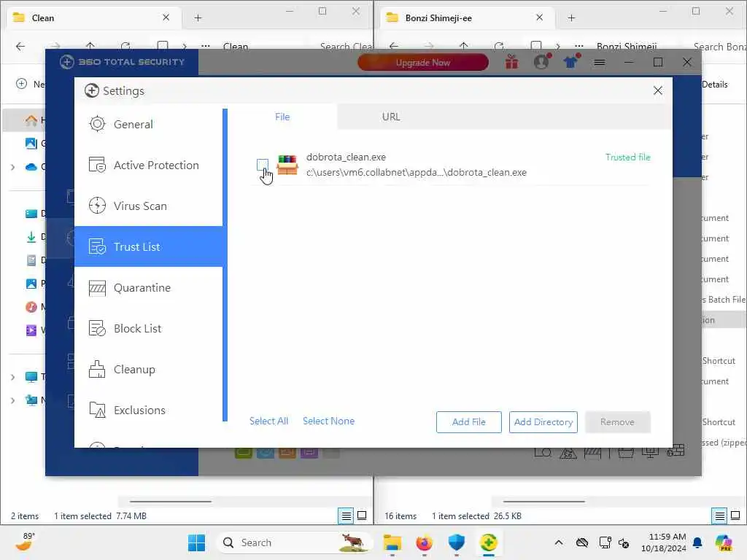This screenshot has width=747, height=560.
Task: Click the dobrota_clean.exe file path text
Action: (417, 172)
